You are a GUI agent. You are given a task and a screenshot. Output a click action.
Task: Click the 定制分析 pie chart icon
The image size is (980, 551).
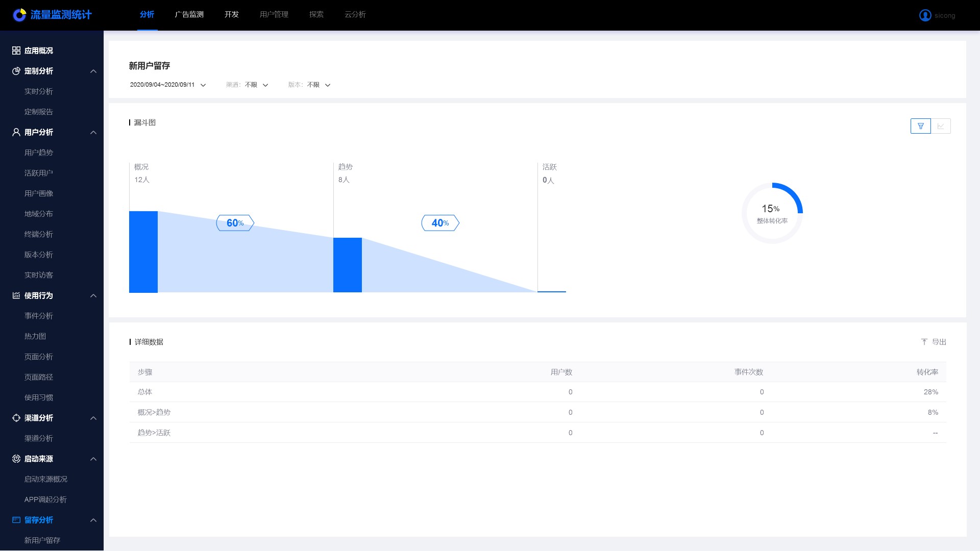[x=16, y=71]
